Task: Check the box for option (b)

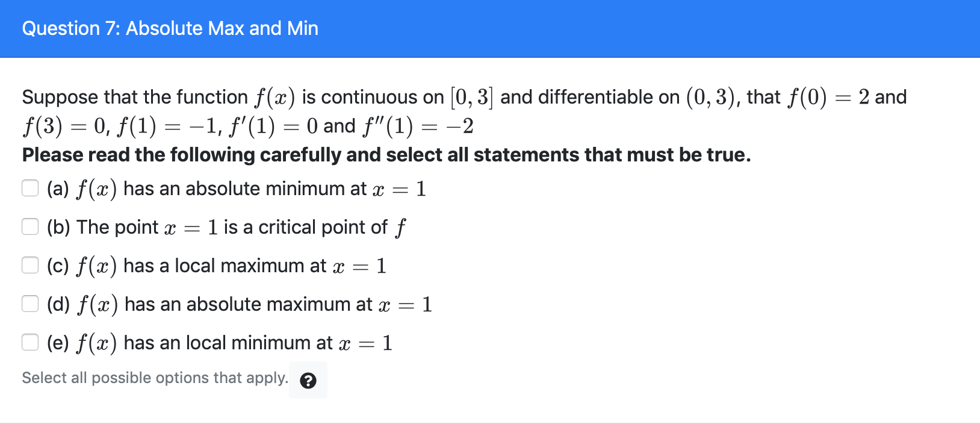Action: coord(30,227)
